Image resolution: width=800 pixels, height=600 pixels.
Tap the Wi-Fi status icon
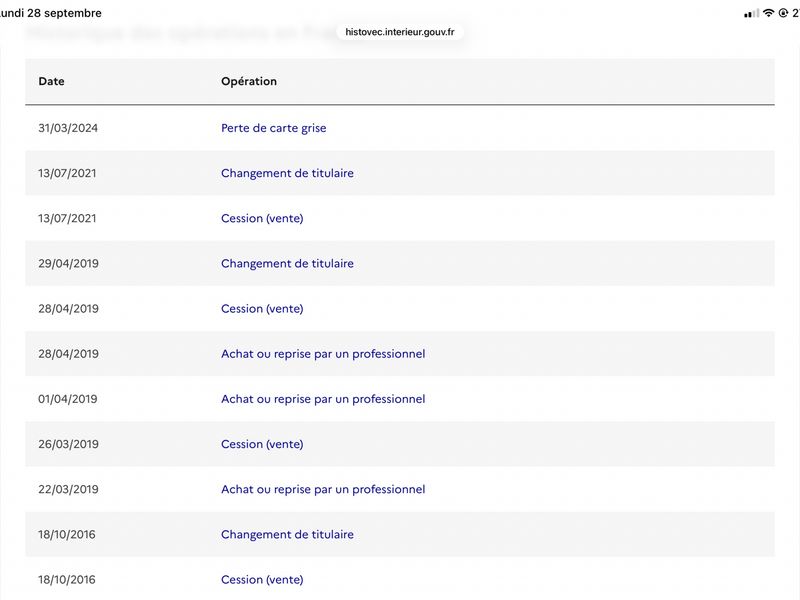click(x=768, y=13)
